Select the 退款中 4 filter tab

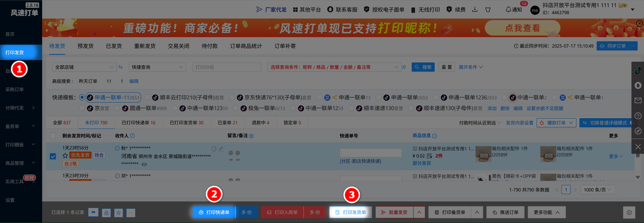click(260, 122)
